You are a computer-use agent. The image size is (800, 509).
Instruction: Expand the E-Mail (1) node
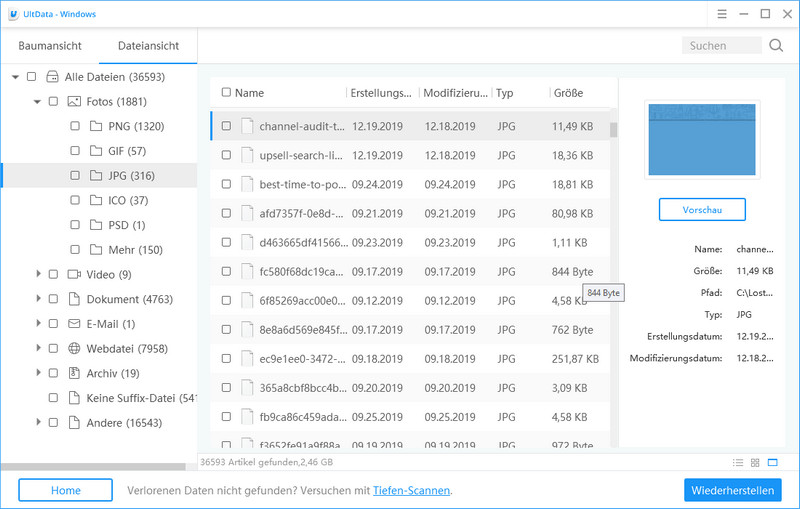38,323
